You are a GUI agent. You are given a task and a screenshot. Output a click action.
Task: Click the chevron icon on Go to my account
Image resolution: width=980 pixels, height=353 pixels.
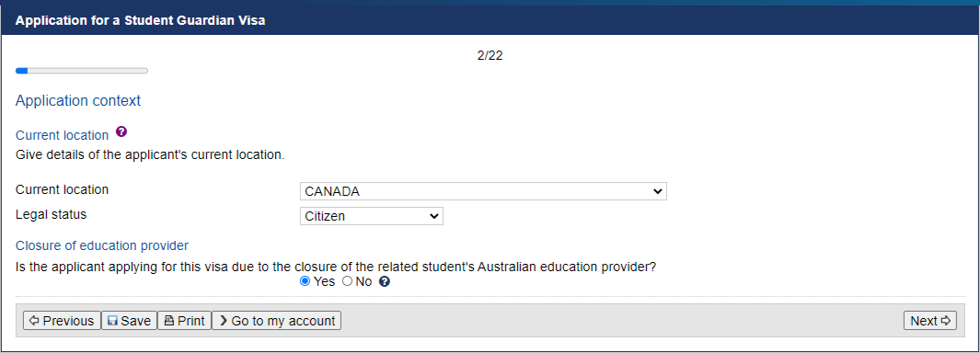coord(223,321)
